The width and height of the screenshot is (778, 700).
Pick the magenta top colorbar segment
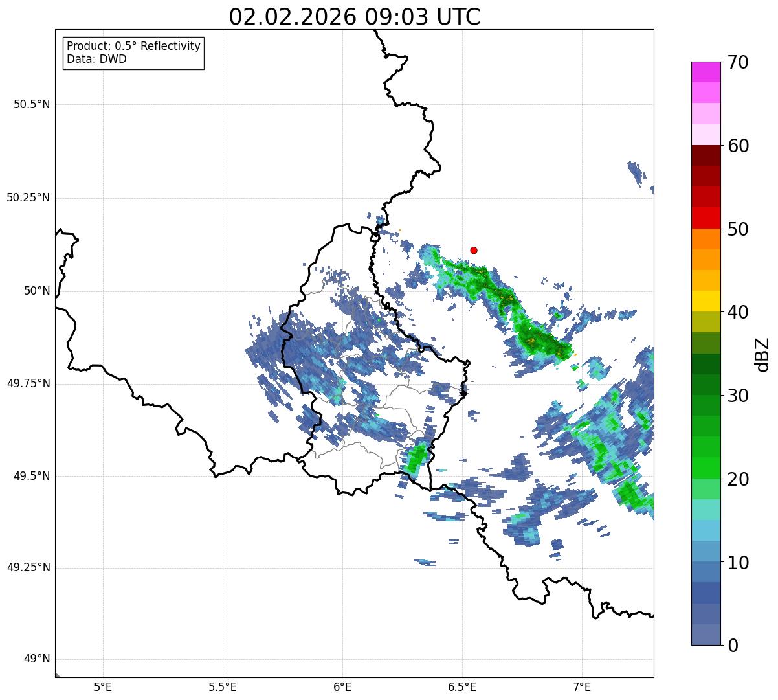[x=706, y=72]
